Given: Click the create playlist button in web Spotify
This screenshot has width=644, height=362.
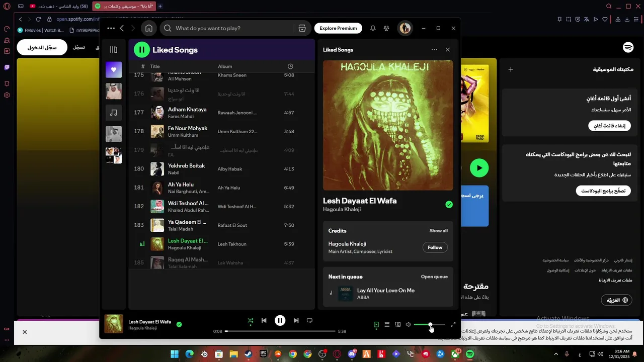Looking at the screenshot, I should [609, 126].
